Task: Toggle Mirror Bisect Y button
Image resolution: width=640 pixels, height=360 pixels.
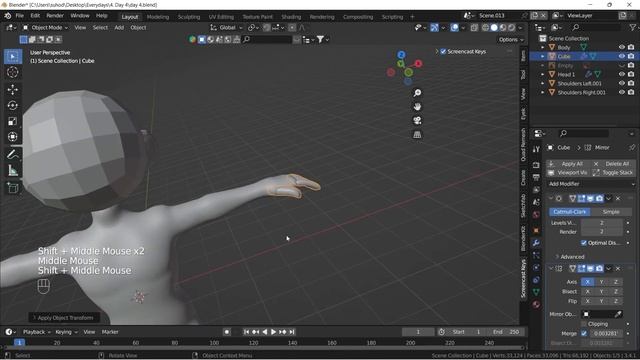Action: [601, 291]
